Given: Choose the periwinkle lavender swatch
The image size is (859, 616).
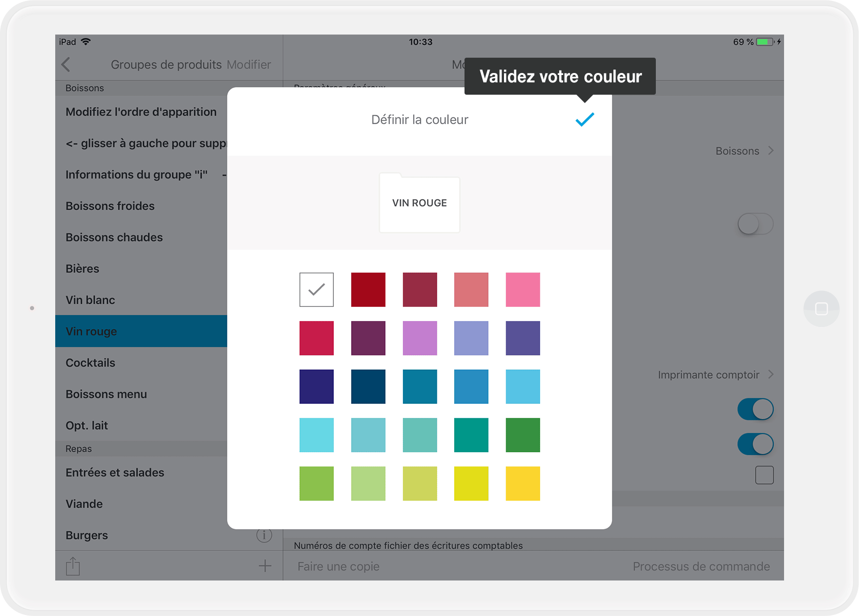Looking at the screenshot, I should [471, 338].
